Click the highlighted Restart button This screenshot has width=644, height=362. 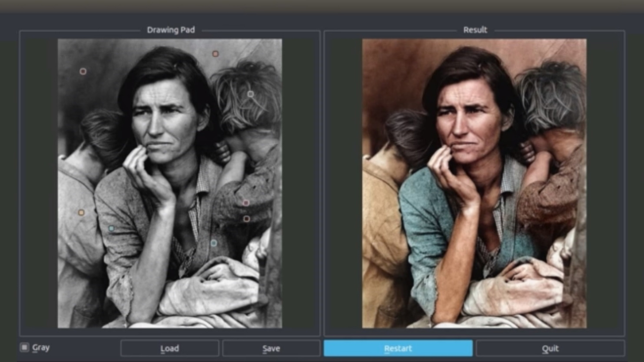click(x=398, y=348)
